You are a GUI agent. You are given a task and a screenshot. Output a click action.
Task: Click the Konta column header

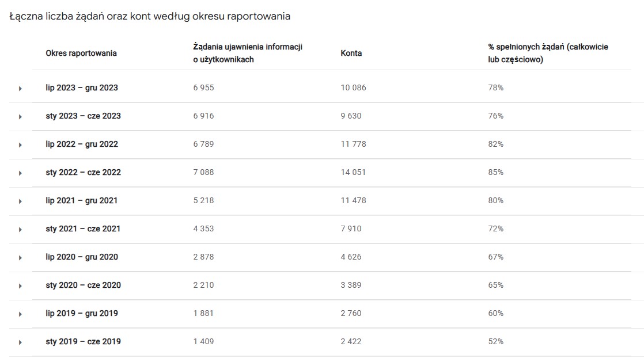click(351, 53)
